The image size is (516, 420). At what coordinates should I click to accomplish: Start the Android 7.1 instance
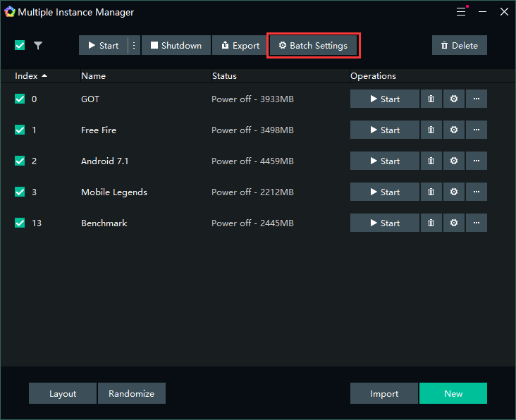coord(384,161)
